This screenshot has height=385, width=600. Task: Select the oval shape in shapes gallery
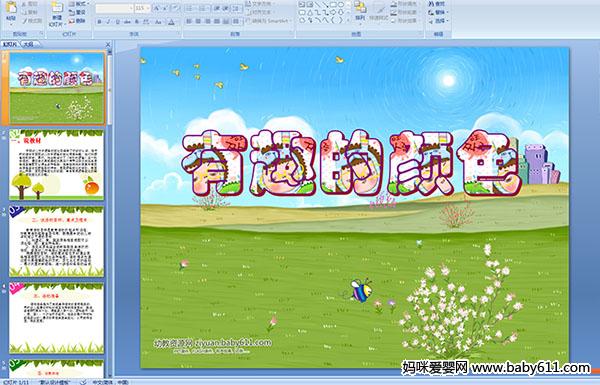click(x=341, y=5)
